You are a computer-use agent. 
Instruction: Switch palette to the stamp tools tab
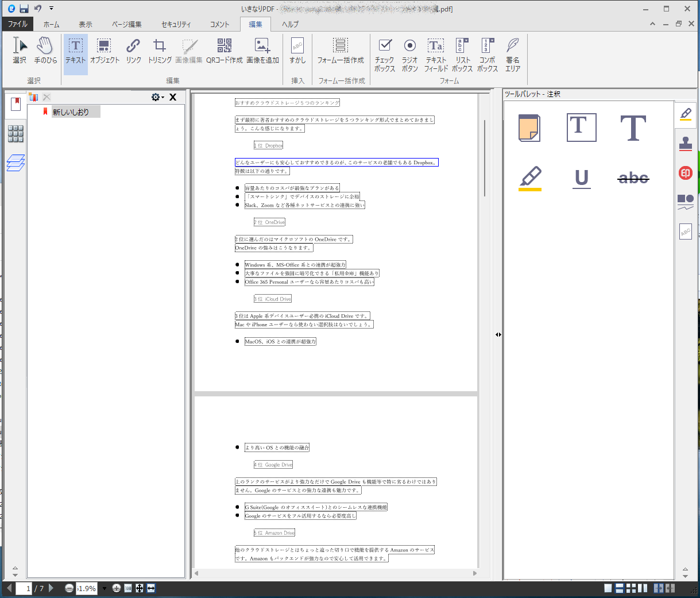(x=686, y=144)
